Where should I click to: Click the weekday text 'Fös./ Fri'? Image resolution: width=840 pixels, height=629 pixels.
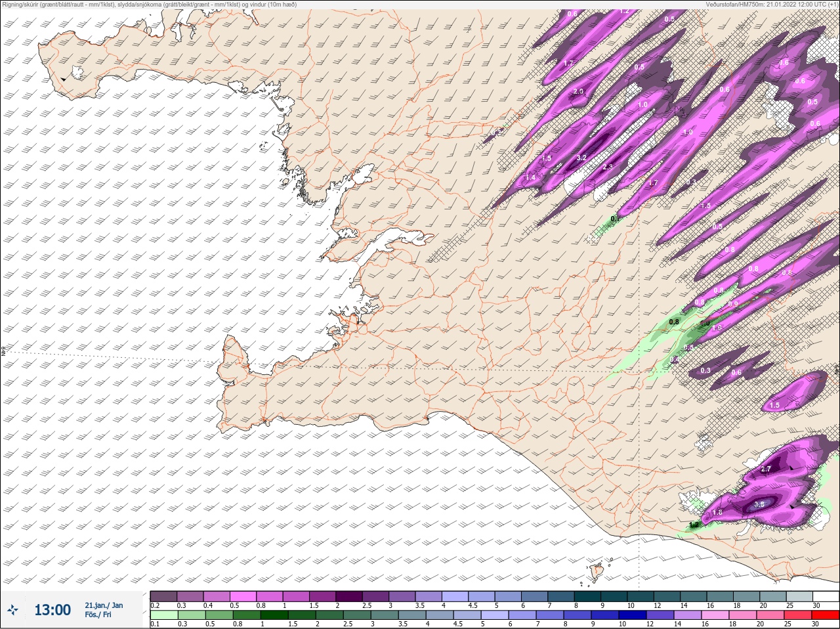pos(98,615)
